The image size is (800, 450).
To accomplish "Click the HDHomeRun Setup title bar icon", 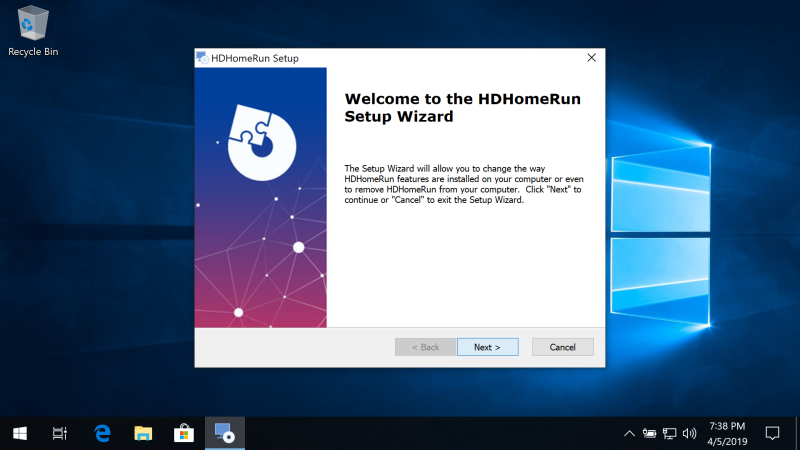I will [203, 58].
